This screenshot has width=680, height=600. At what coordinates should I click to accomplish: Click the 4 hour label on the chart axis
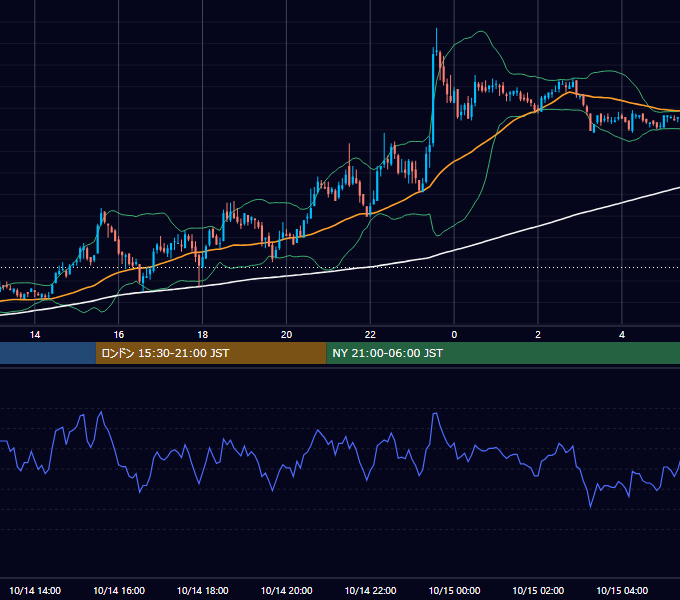622,335
